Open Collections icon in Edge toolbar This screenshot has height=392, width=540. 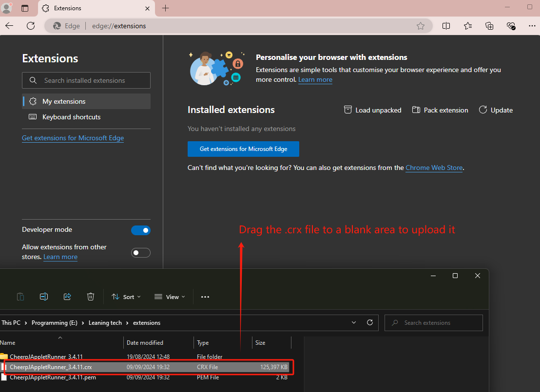(x=490, y=26)
